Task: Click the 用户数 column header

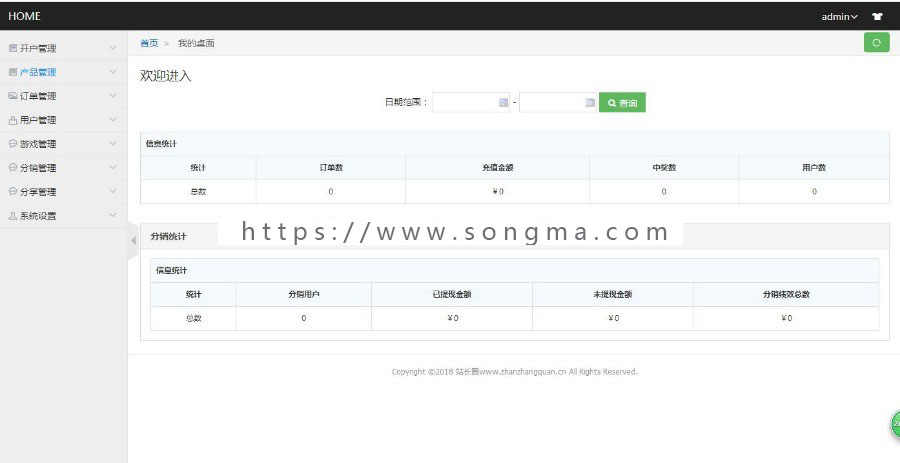Action: coord(814,168)
